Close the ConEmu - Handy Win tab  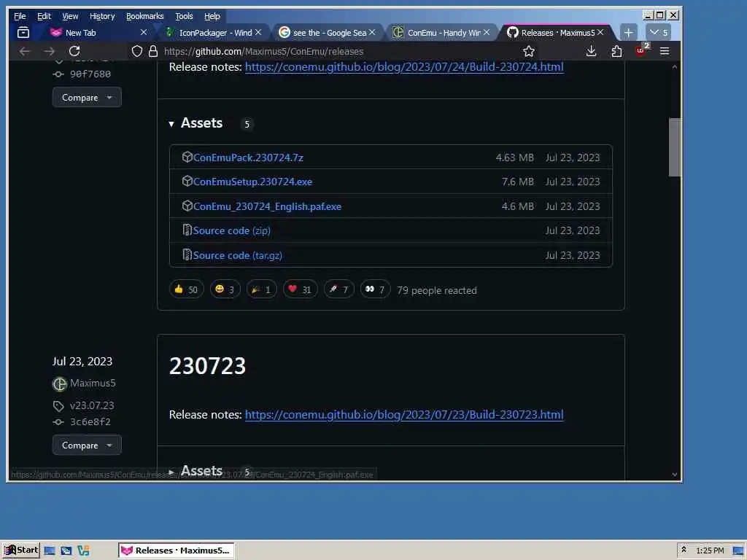click(x=487, y=32)
